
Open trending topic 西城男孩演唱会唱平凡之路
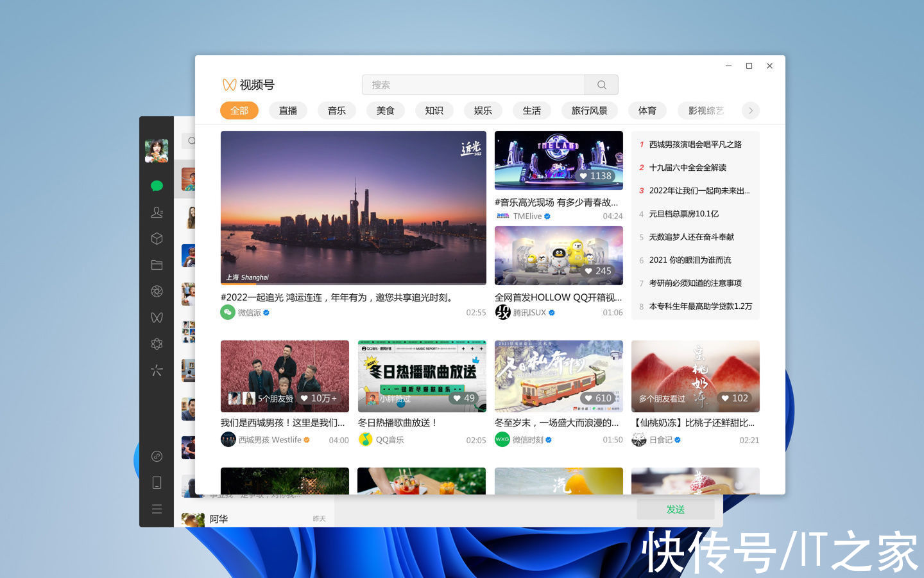click(696, 144)
